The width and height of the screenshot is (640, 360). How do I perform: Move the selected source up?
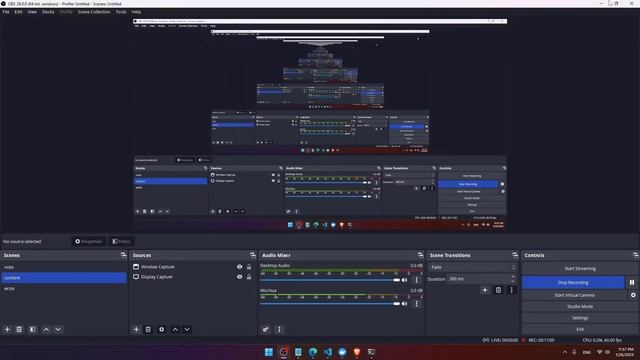tap(175, 329)
